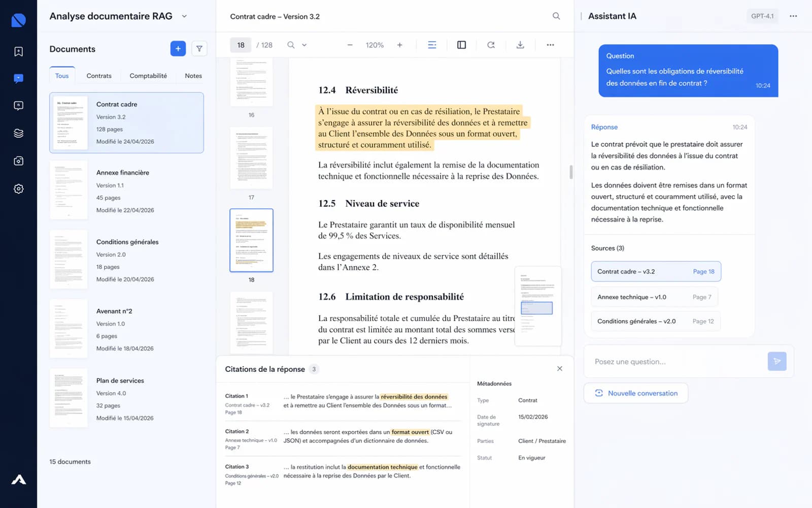The width and height of the screenshot is (812, 508).
Task: Close the Citations de la réponse panel
Action: tap(559, 369)
